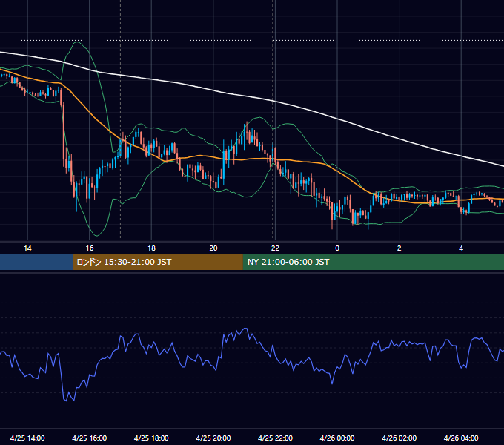The height and width of the screenshot is (445, 504).
Task: Click the blue session band before London
Action: coord(36,262)
